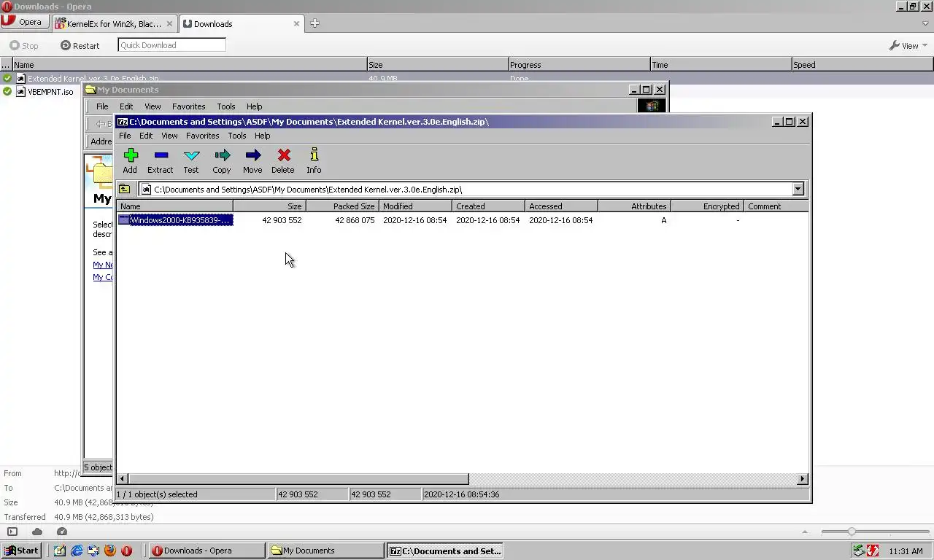934x560 pixels.
Task: Switch to the KernelEx for Win2k tab
Action: tap(114, 23)
